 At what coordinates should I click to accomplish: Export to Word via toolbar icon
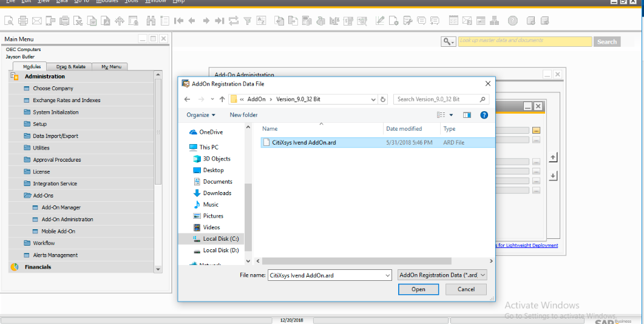click(92, 21)
